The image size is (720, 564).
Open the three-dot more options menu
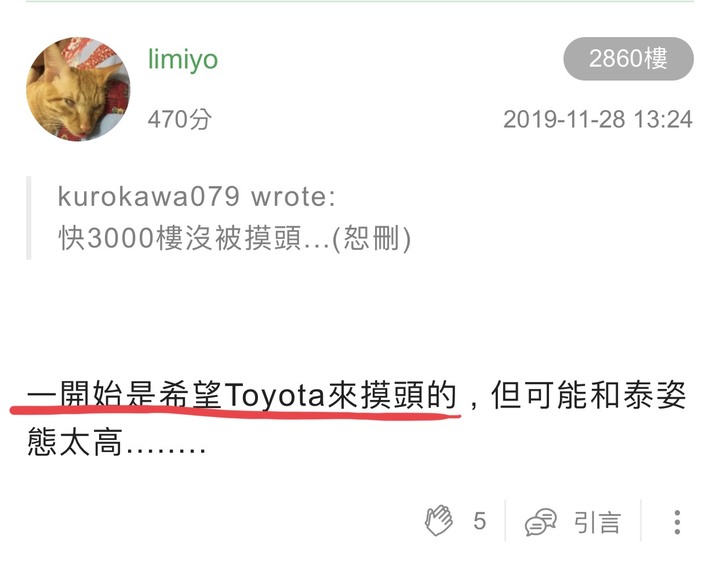[677, 522]
